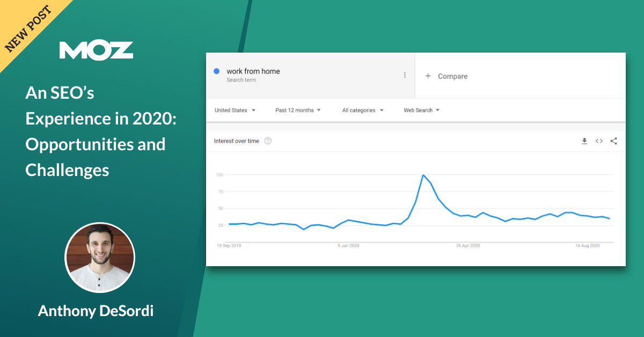Viewport: 644px width, 337px height.
Task: Open the United States region dropdown
Action: pyautogui.click(x=235, y=110)
